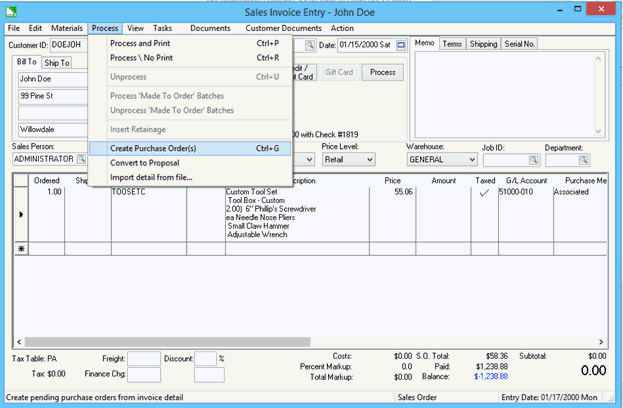Click the Process button
This screenshot has height=408, width=623.
click(383, 72)
